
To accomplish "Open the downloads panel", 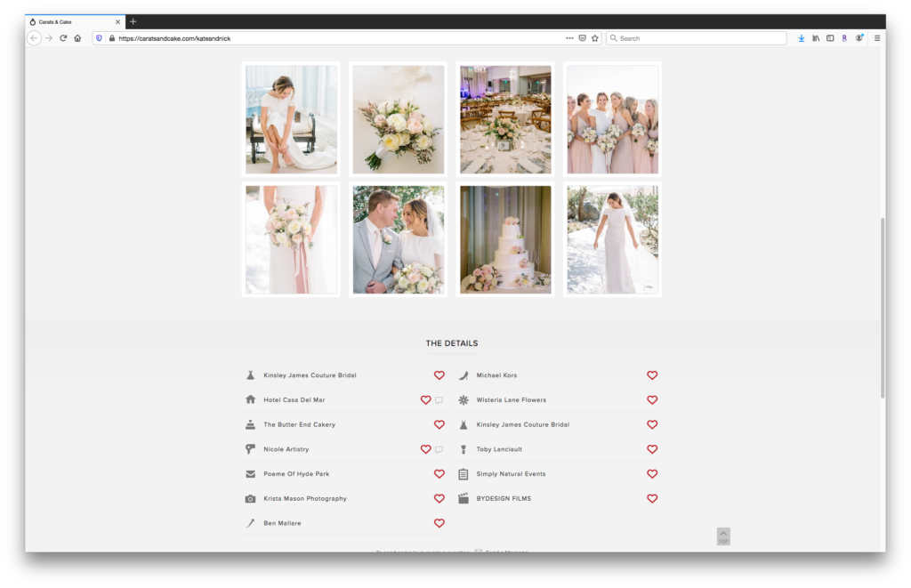I will (802, 38).
